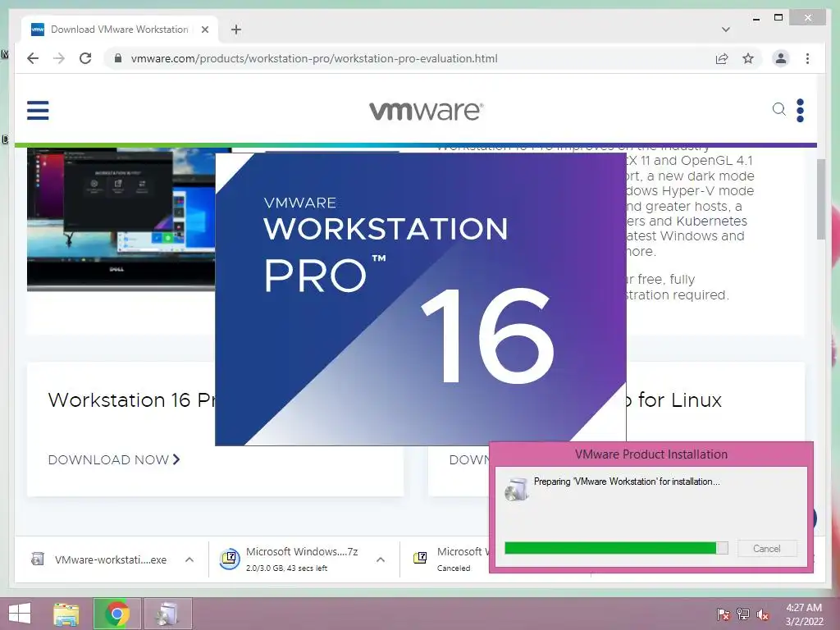
Task: Click the VMware site search icon
Action: point(779,109)
